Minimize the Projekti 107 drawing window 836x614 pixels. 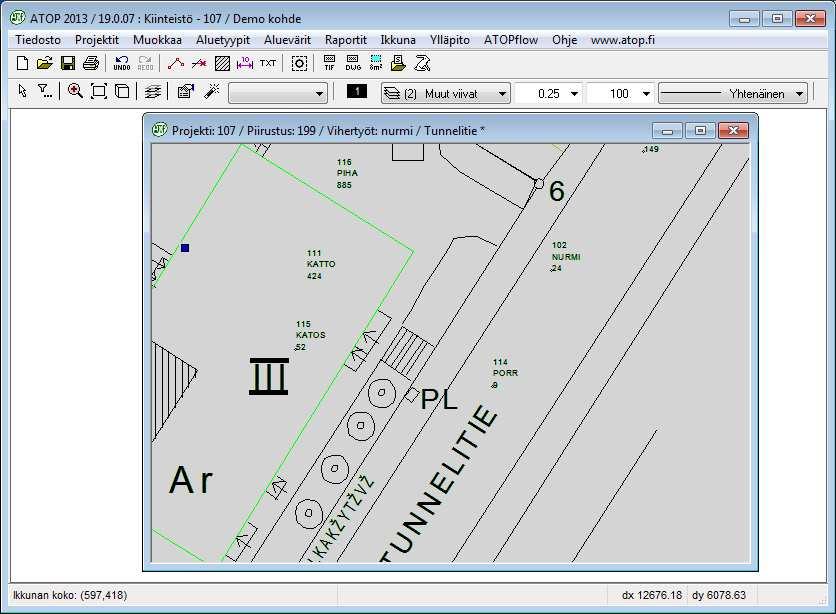click(668, 131)
